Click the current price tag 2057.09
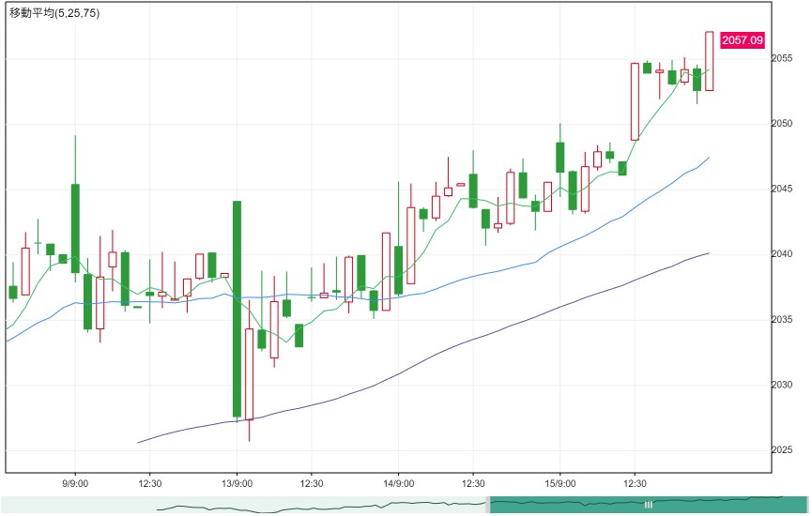 [x=743, y=39]
